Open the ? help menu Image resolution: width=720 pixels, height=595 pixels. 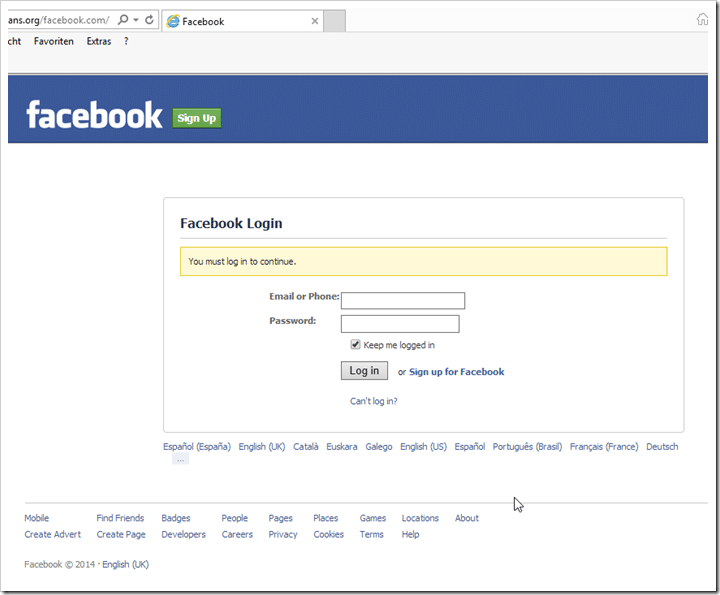pyautogui.click(x=126, y=41)
